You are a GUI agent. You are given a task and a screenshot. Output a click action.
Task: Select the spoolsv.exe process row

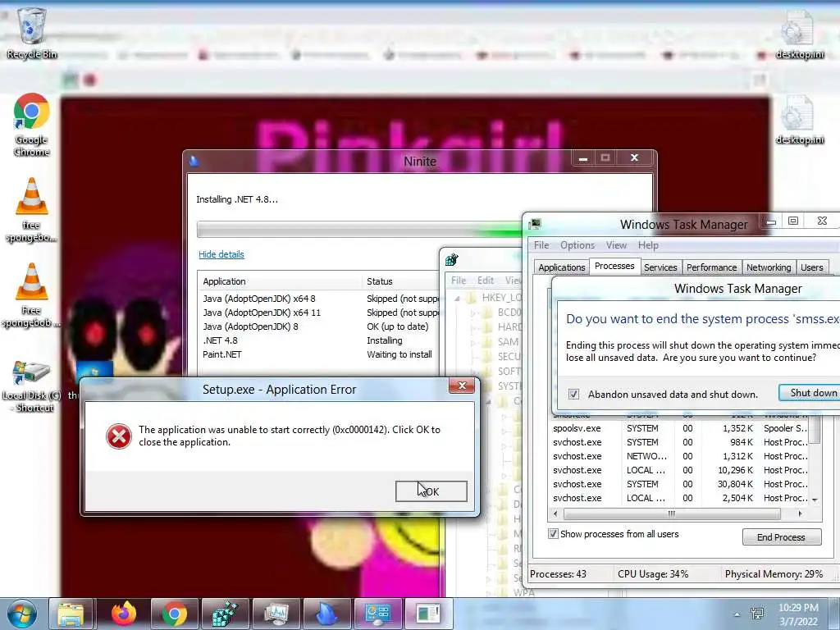[679, 428]
